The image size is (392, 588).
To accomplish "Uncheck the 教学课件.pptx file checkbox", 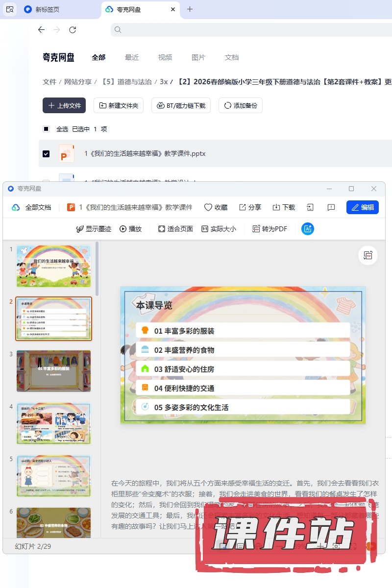I will click(x=46, y=153).
